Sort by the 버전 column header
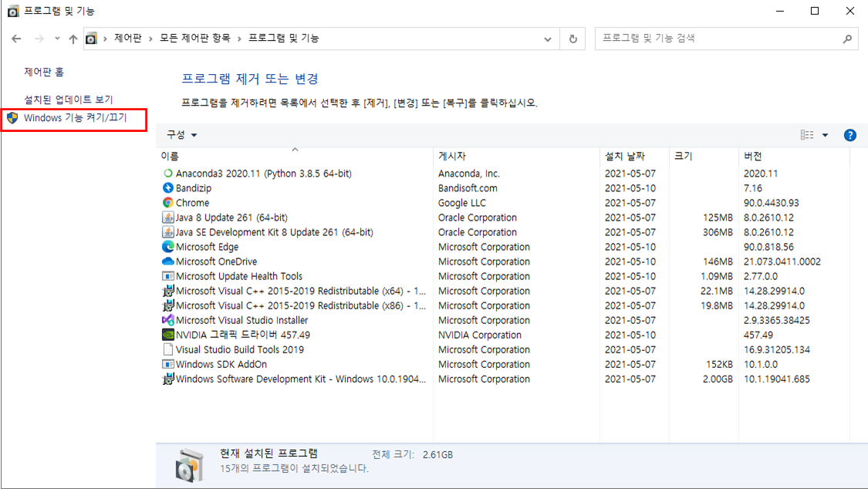Image resolution: width=868 pixels, height=489 pixels. point(794,157)
